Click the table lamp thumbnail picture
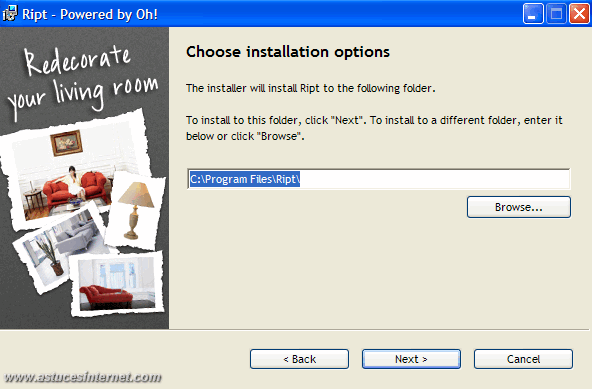 pos(135,210)
